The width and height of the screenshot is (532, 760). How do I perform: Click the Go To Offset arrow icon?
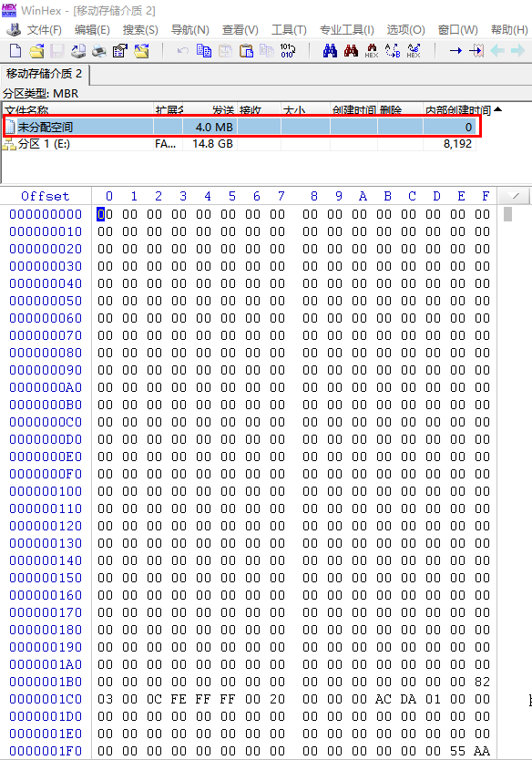(455, 50)
